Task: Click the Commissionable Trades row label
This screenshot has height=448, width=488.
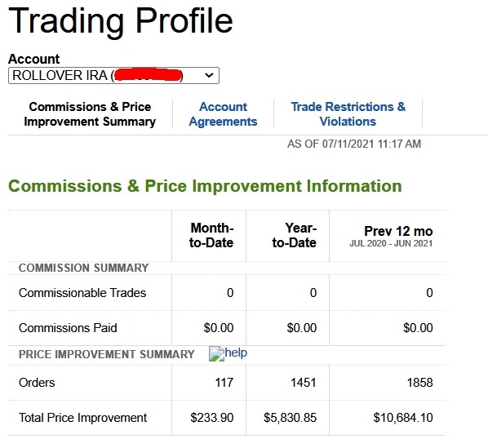Action: point(82,293)
